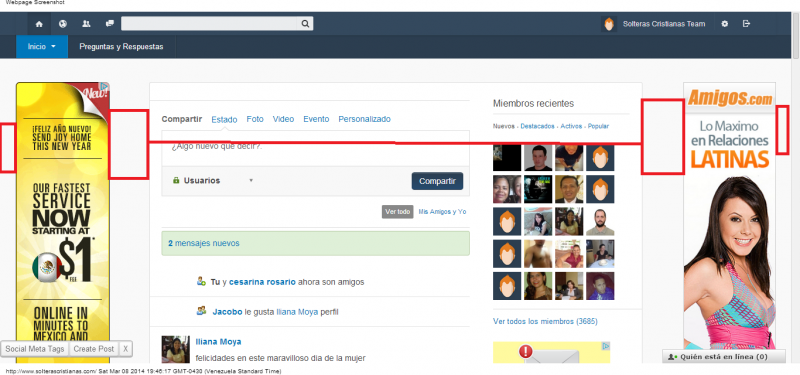This screenshot has height=375, width=800.
Task: Open the chat messages icon
Action: [109, 24]
